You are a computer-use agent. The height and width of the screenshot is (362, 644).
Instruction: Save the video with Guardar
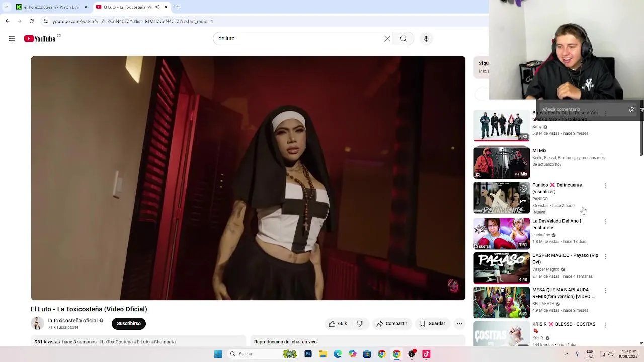point(432,324)
